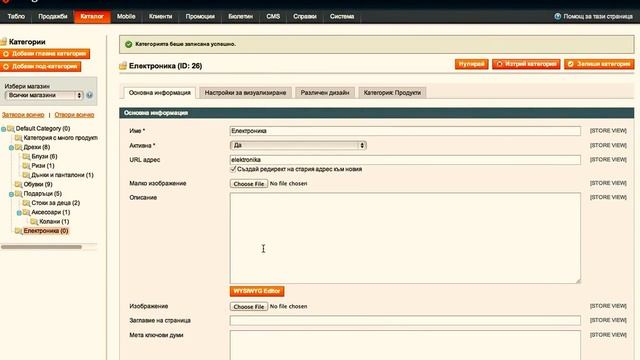This screenshot has width=640, height=360.
Task: Select Подаръци (5) category
Action: pos(43,193)
